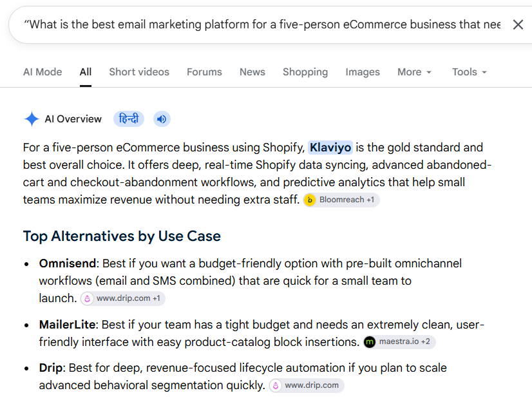Image resolution: width=532 pixels, height=402 pixels.
Task: Open the www.drip.com +1 source chip after Omnisend
Action: tap(123, 298)
